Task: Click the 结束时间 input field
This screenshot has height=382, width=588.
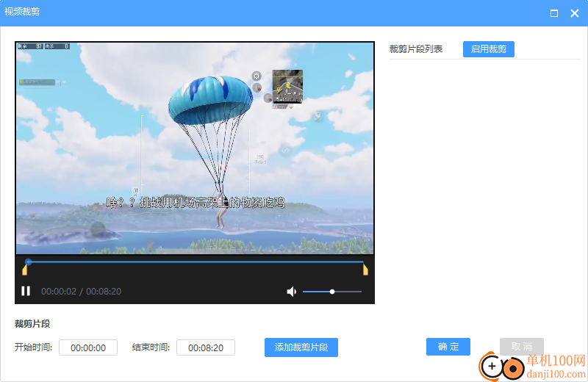Action: point(206,347)
